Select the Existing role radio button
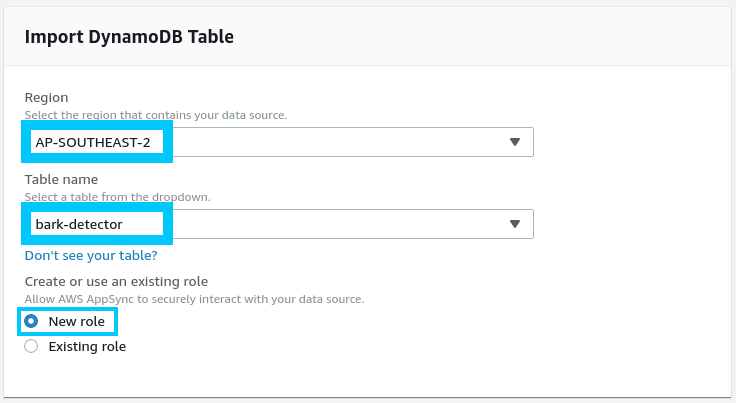This screenshot has height=403, width=736. point(31,346)
